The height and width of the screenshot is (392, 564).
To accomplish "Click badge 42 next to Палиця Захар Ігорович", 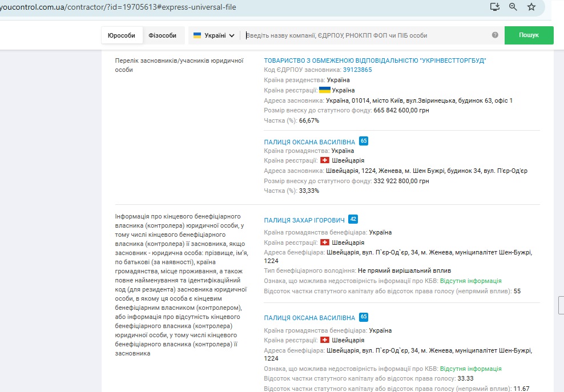I will (353, 220).
